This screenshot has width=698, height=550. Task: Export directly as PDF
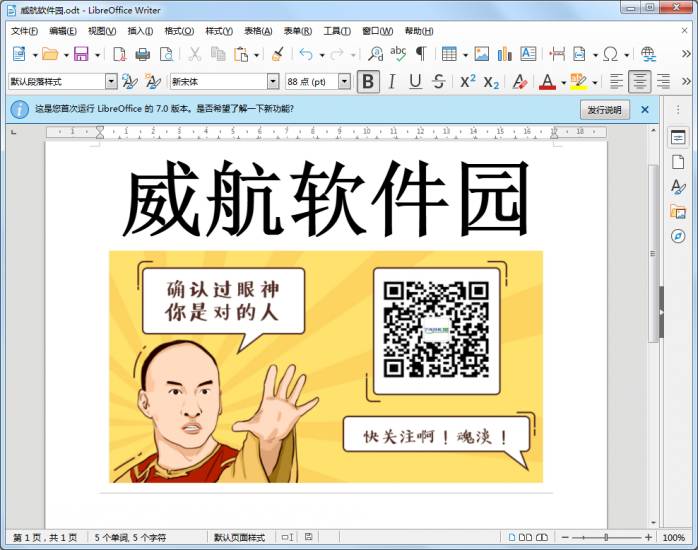tap(119, 54)
